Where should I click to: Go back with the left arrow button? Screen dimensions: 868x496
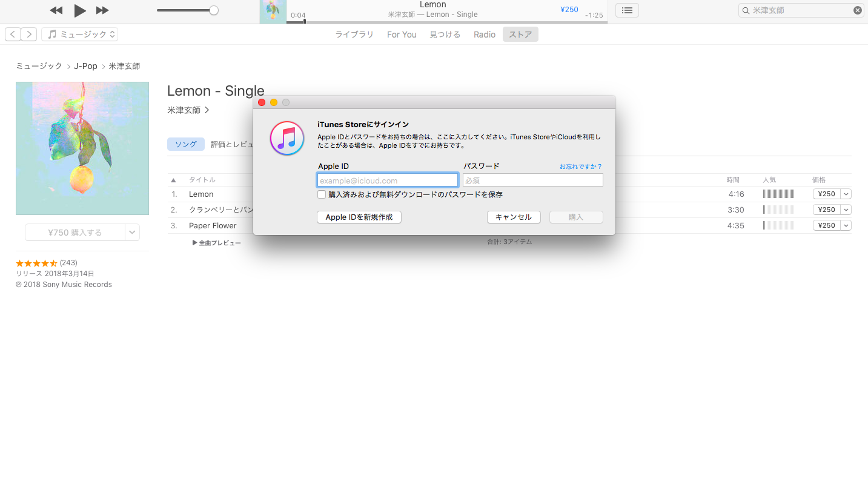tap(13, 35)
